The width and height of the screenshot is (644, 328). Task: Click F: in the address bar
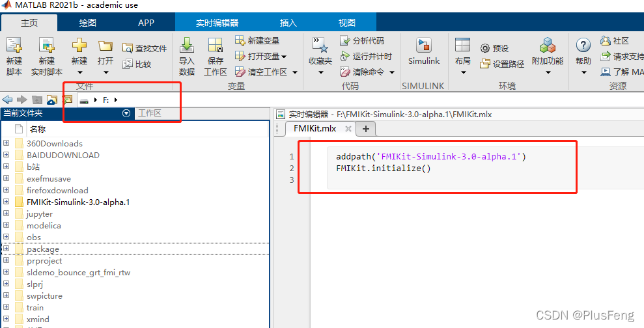coord(106,100)
